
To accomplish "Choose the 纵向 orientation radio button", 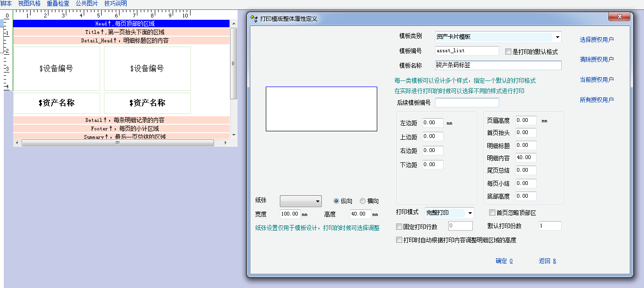I will point(336,201).
